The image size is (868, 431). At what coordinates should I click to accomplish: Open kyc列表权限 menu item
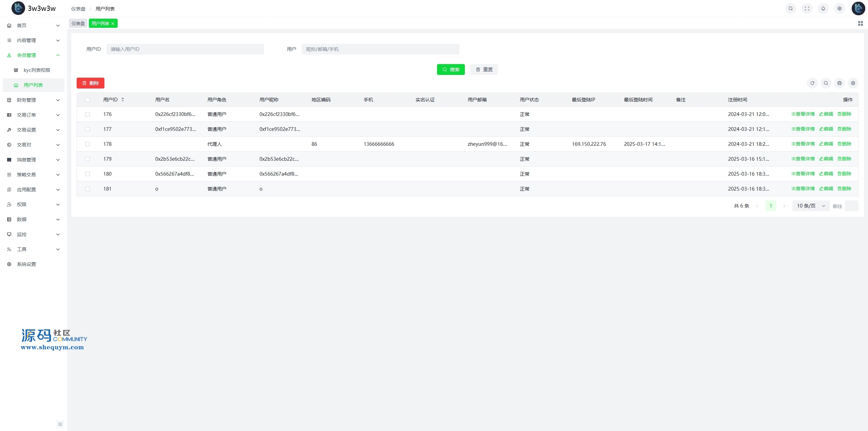[x=37, y=70]
